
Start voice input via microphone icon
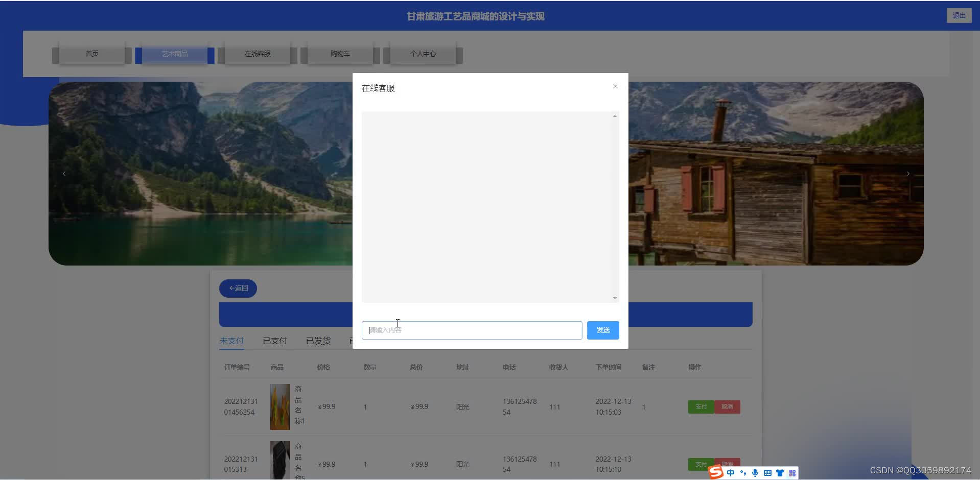[755, 473]
